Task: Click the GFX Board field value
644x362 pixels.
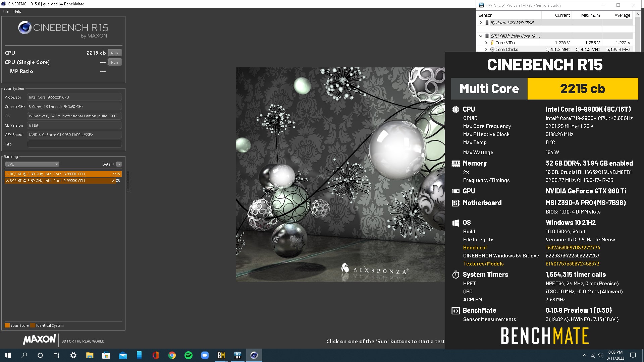Action: pyautogui.click(x=74, y=135)
